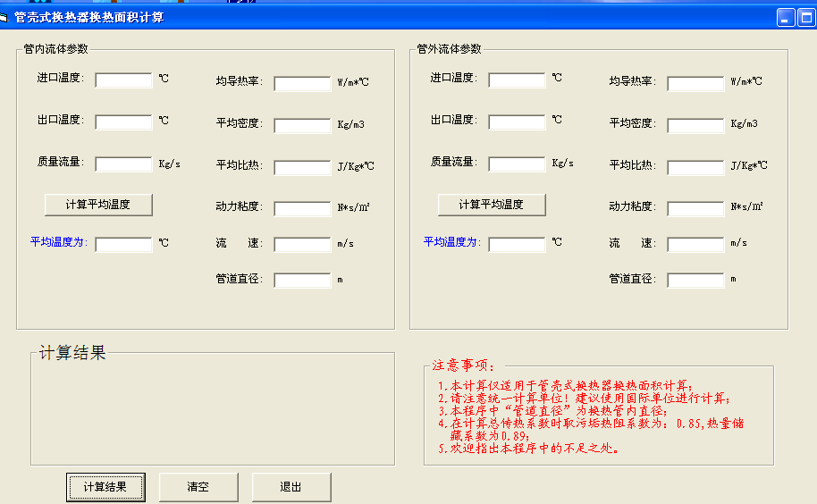The width and height of the screenshot is (817, 504).
Task: Click note 1 about 管壳式换热器换热面积计算
Action: (x=565, y=386)
